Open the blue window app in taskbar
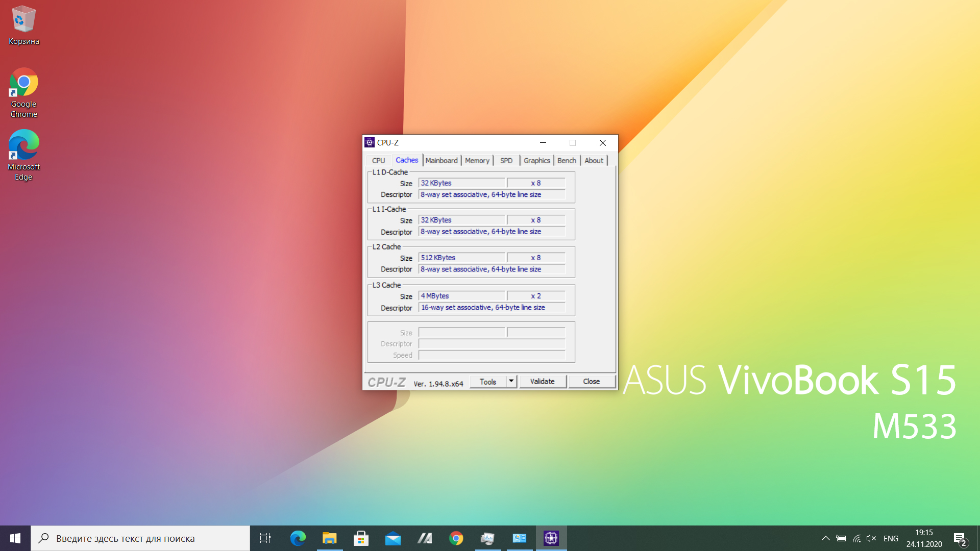This screenshot has height=551, width=980. [519, 538]
